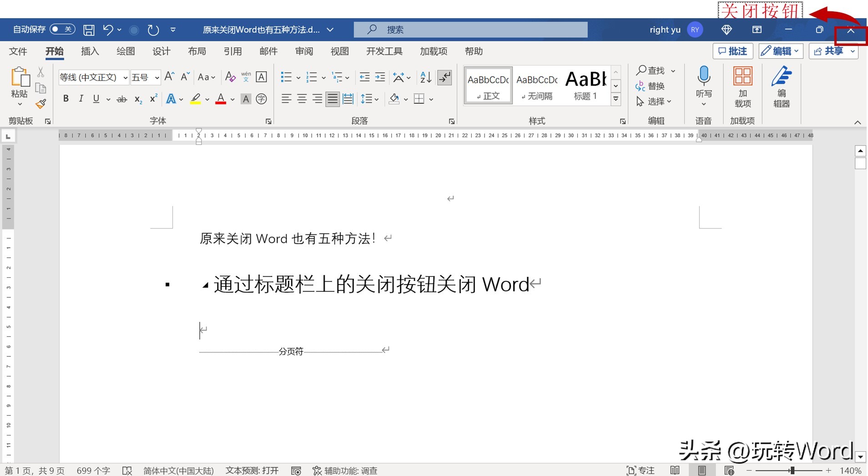This screenshot has width=868, height=476.
Task: Toggle justify alignment
Action: [x=333, y=99]
